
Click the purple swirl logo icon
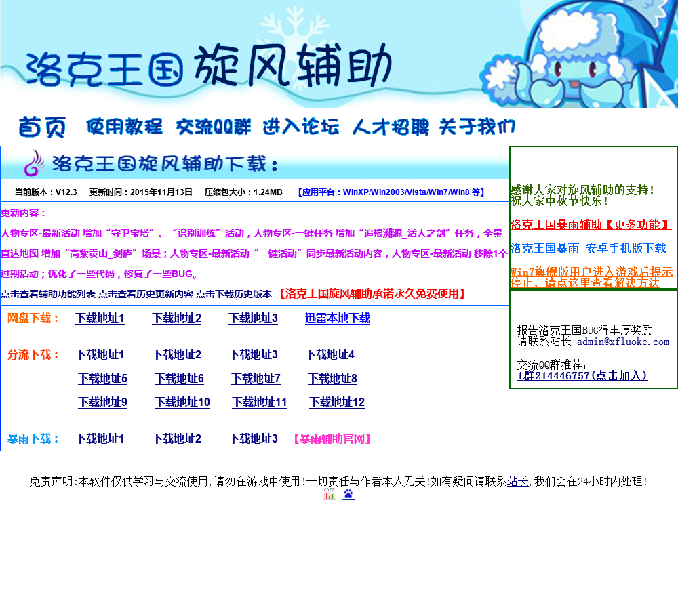34,163
